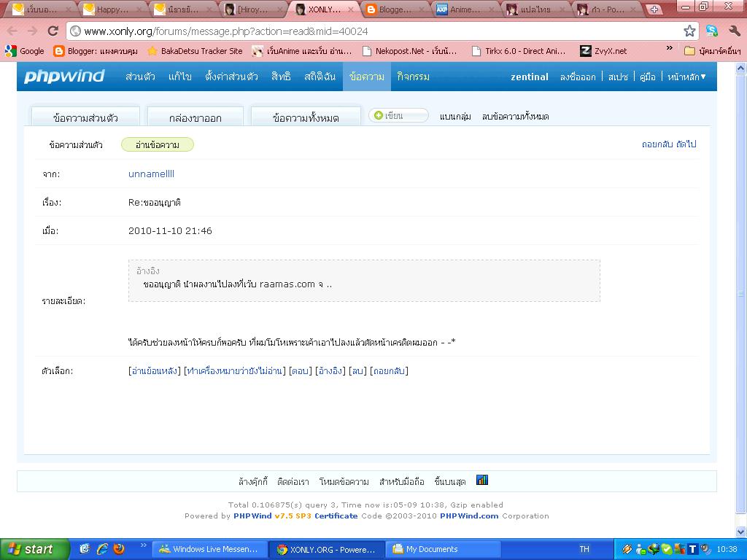The width and height of the screenshot is (747, 560).
Task: Click the T icon in system tray
Action: pos(692,549)
